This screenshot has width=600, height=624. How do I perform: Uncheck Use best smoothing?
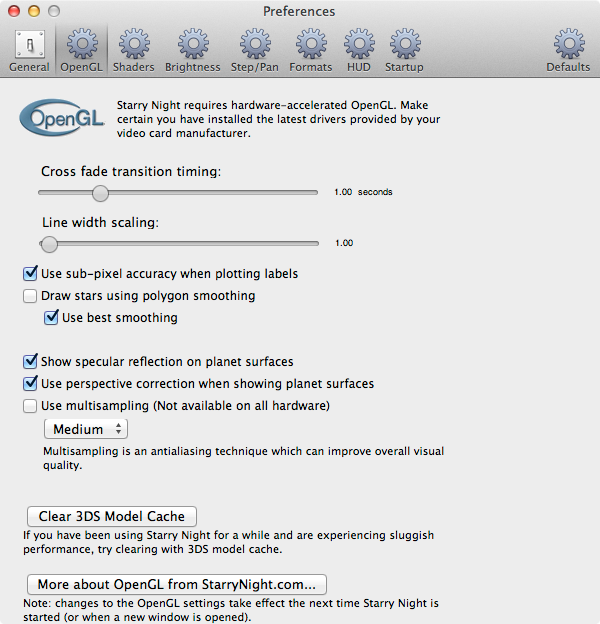[51, 318]
